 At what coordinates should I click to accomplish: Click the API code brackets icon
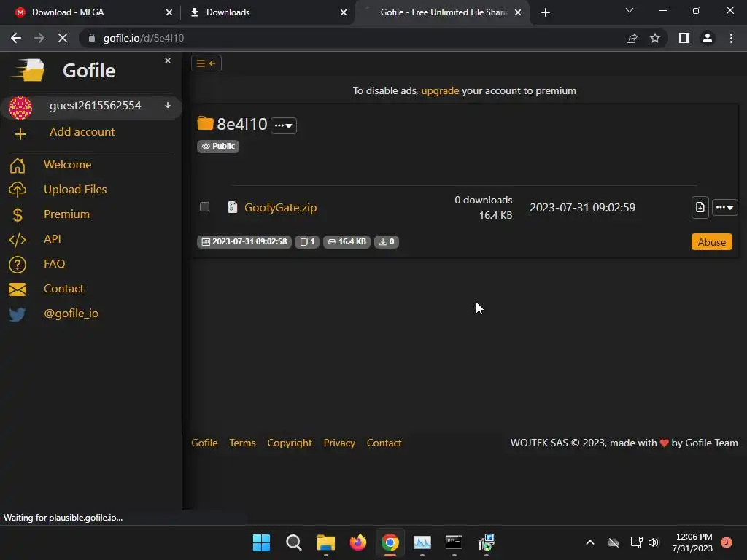18,239
